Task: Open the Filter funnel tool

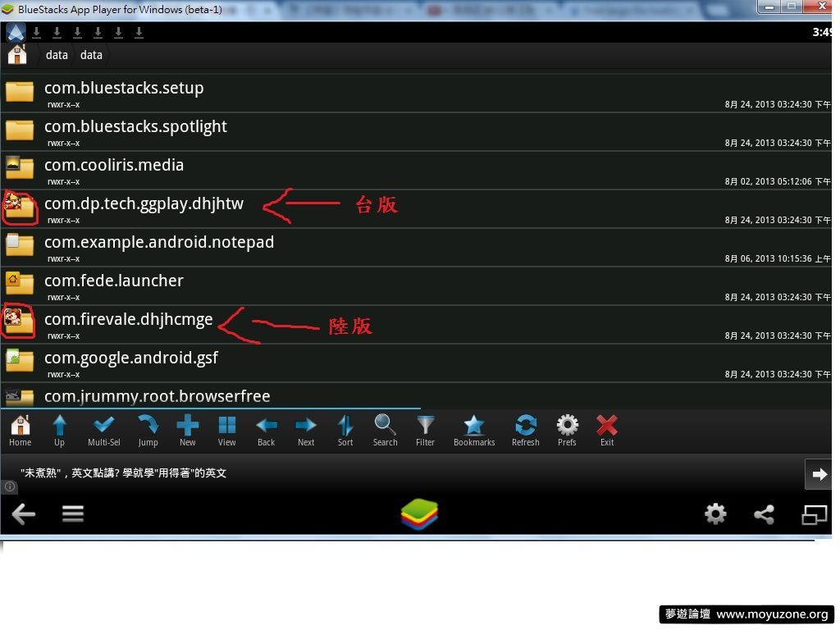Action: coord(426,431)
